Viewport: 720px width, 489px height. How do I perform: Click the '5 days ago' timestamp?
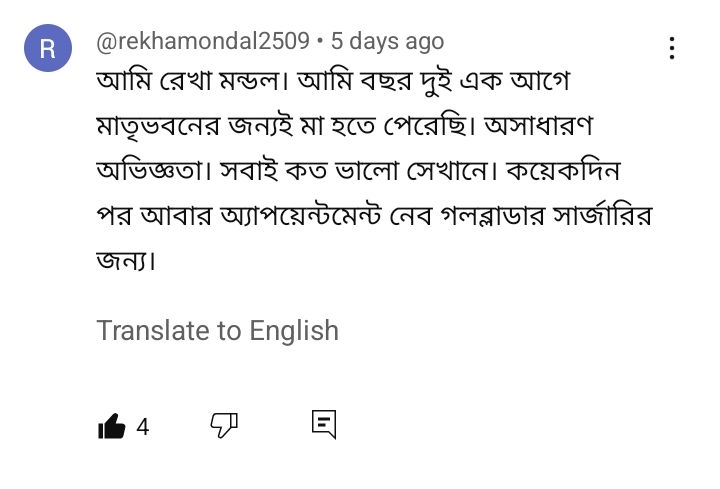point(388,41)
